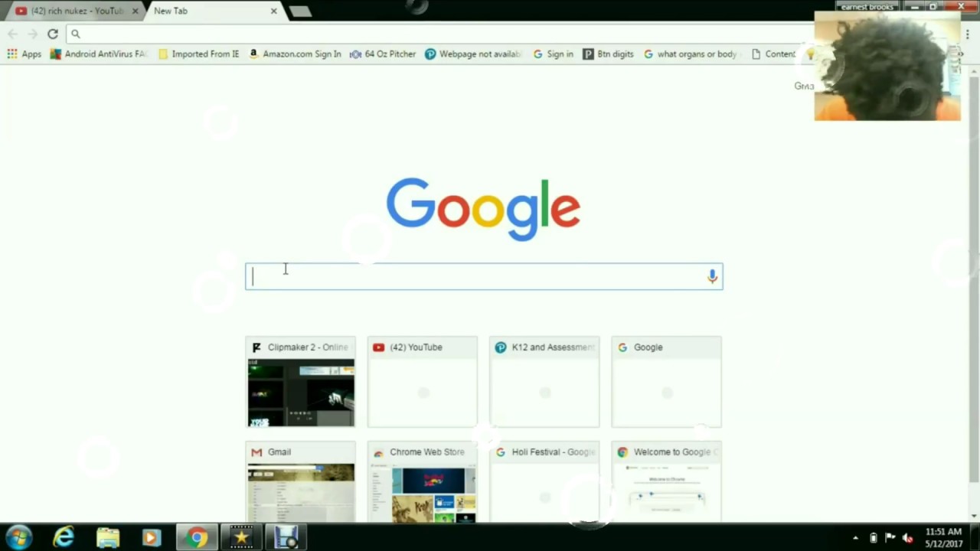This screenshot has height=551, width=980.
Task: Open Android AntiVirus bookmark
Action: click(x=98, y=54)
